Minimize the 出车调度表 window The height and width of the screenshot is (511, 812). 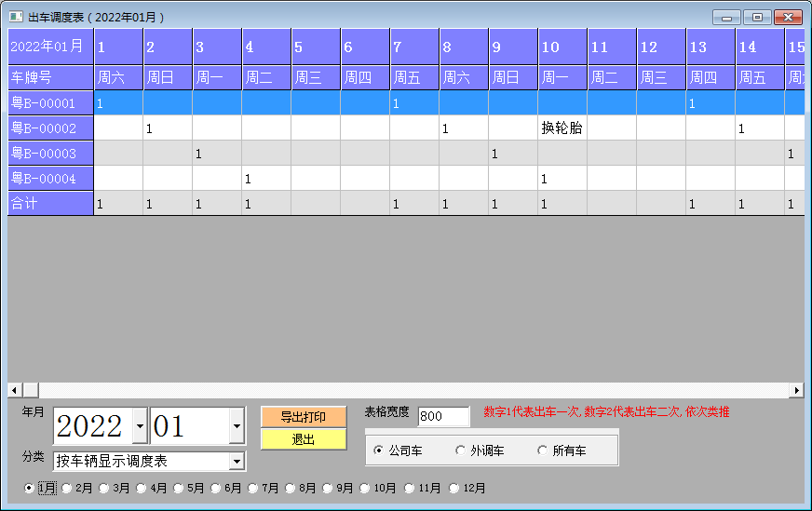(726, 18)
